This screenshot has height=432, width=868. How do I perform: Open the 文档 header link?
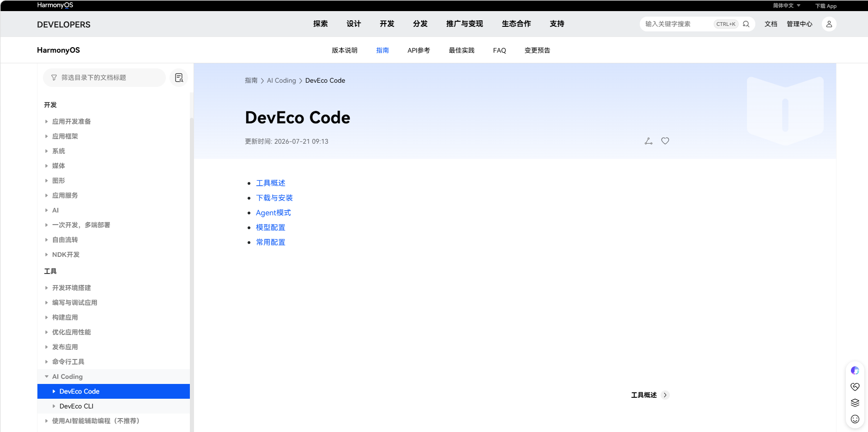click(x=771, y=24)
